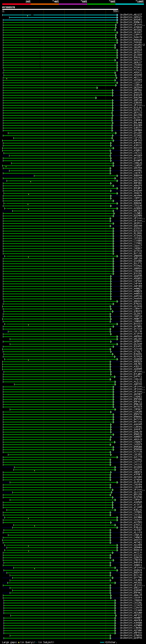This screenshot has width=146, height=644.
Task: Click label UniRef100_Q9PBB9
Action: pos(131,130)
